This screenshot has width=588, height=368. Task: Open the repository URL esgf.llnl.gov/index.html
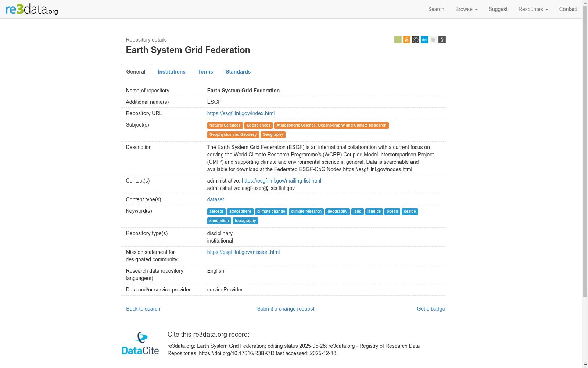point(241,113)
